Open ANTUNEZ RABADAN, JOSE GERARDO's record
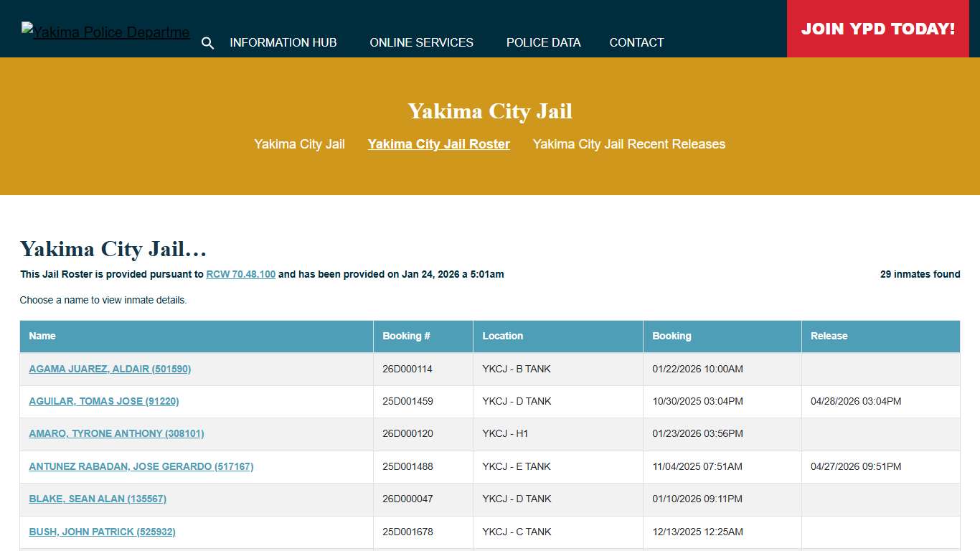The image size is (980, 551). point(141,466)
